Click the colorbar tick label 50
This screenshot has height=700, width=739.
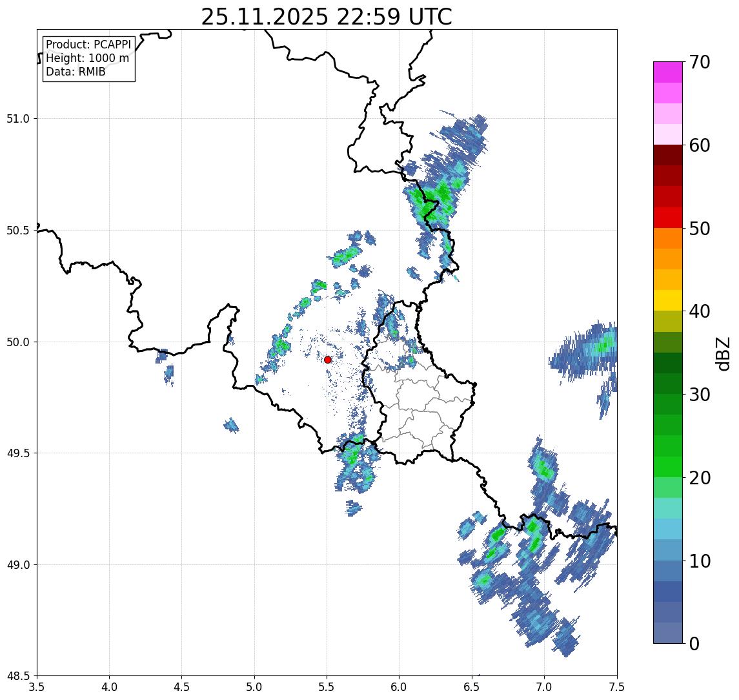click(700, 229)
